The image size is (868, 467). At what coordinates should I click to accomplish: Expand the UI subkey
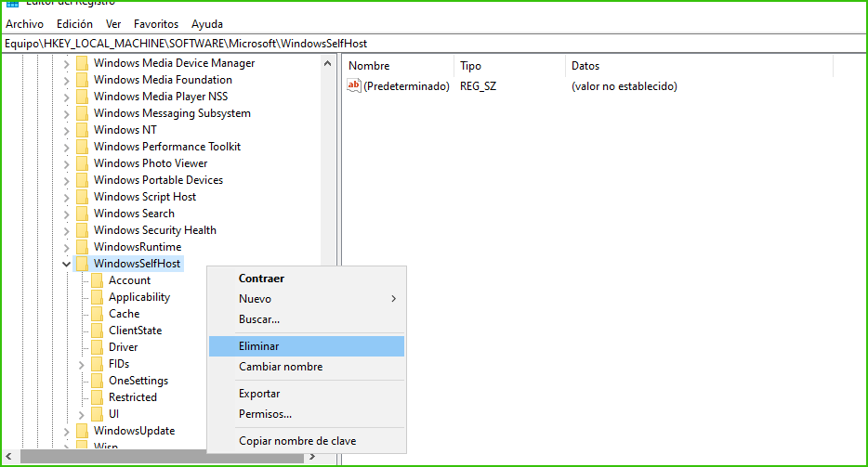[x=82, y=415]
